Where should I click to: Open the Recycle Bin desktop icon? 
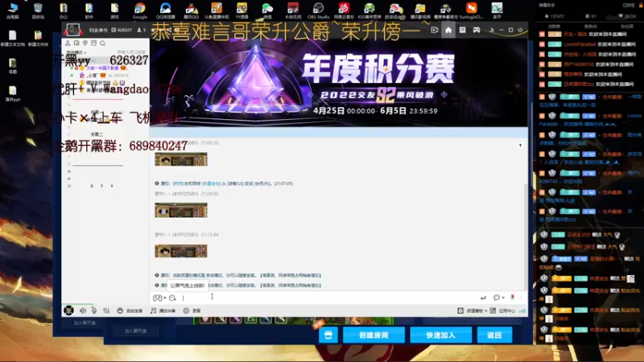coord(38,10)
